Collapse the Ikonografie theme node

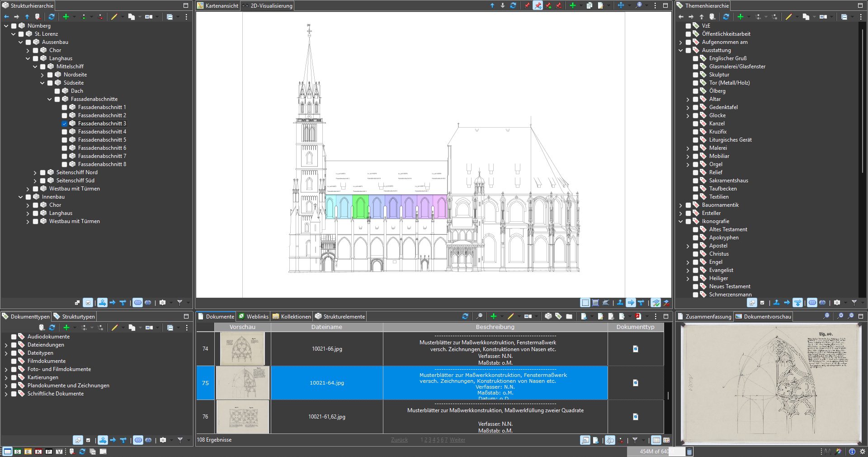tap(681, 221)
